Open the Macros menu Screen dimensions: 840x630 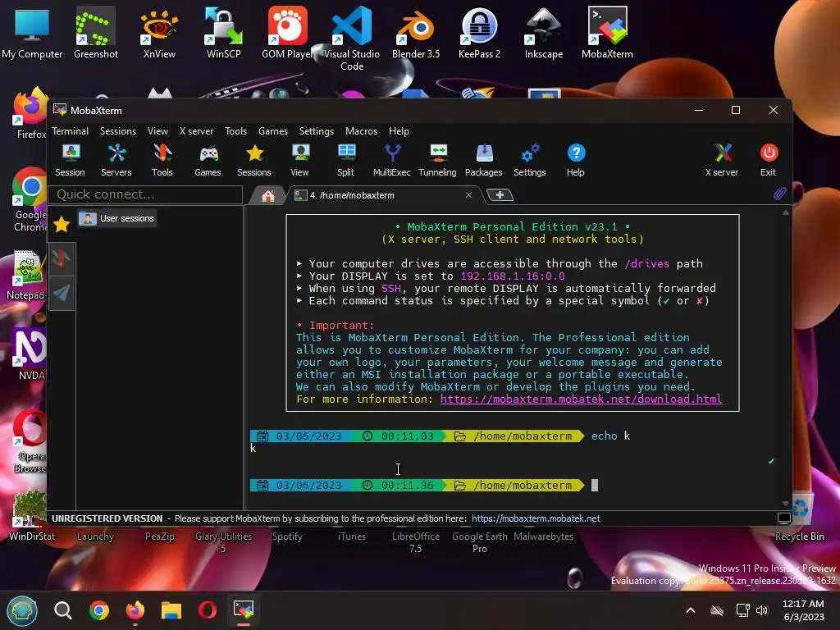pyautogui.click(x=361, y=131)
